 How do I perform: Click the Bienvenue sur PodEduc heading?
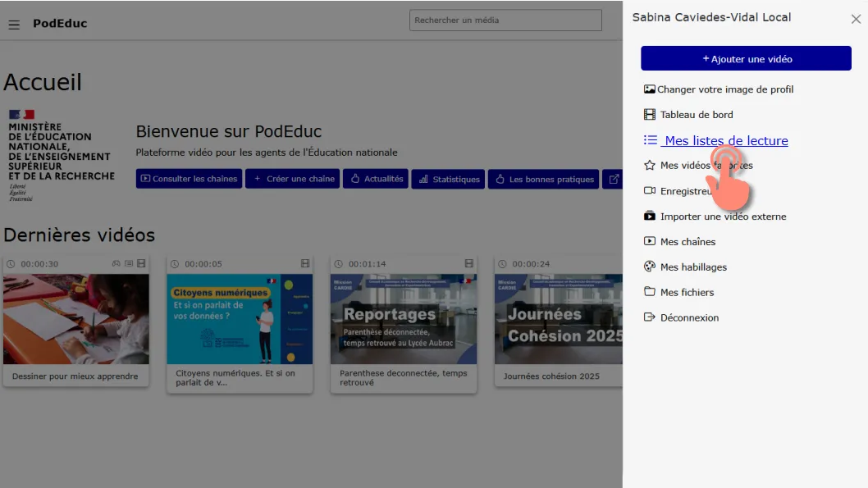229,131
